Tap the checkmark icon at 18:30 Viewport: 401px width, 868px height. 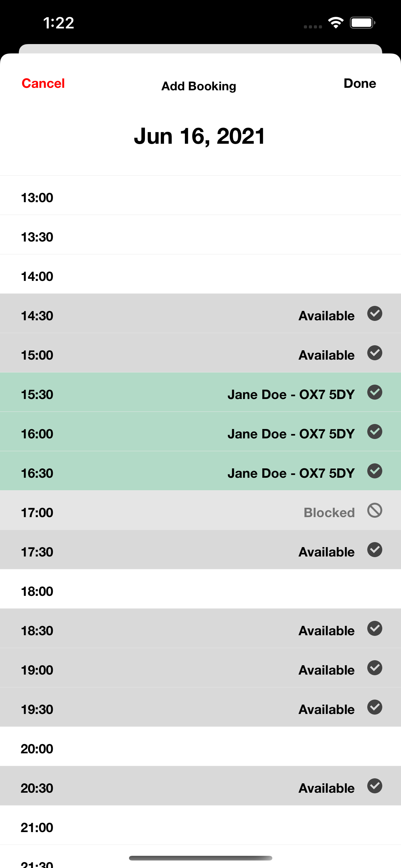374,629
